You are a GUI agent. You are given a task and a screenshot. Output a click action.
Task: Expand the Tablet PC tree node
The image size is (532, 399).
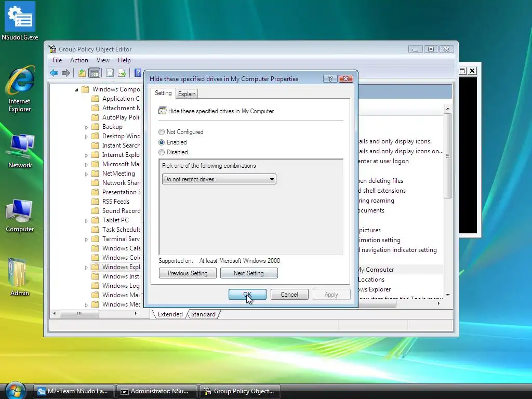tap(86, 220)
